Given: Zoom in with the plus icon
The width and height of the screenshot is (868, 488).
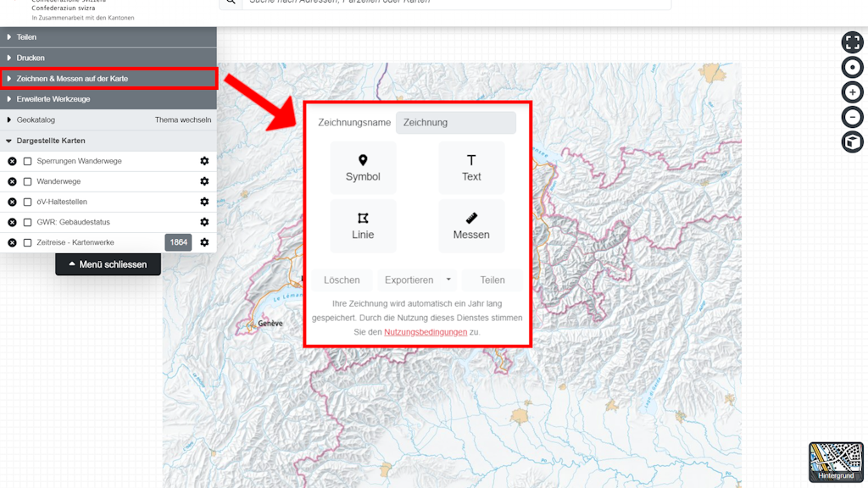Looking at the screenshot, I should pos(852,92).
